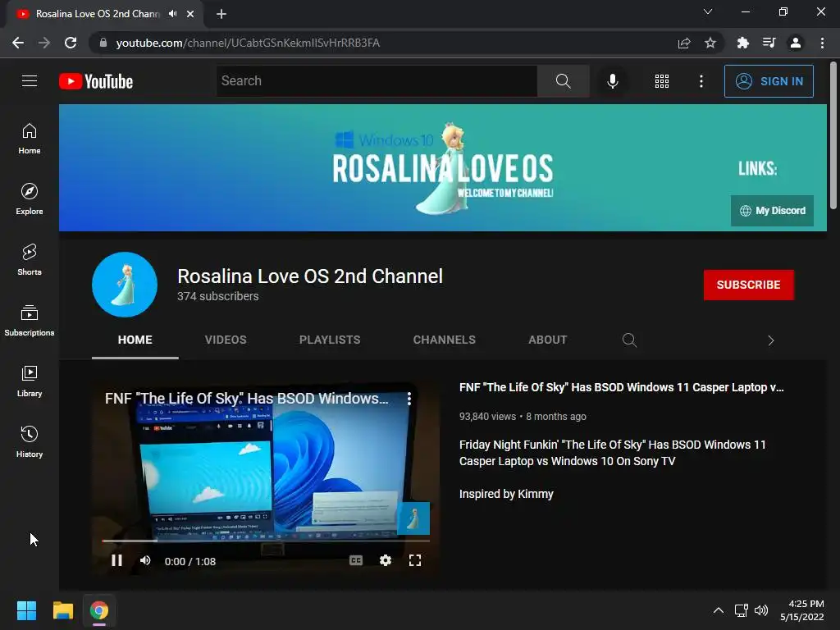840x630 pixels.
Task: Enter fullscreen on the video player
Action: tap(414, 560)
